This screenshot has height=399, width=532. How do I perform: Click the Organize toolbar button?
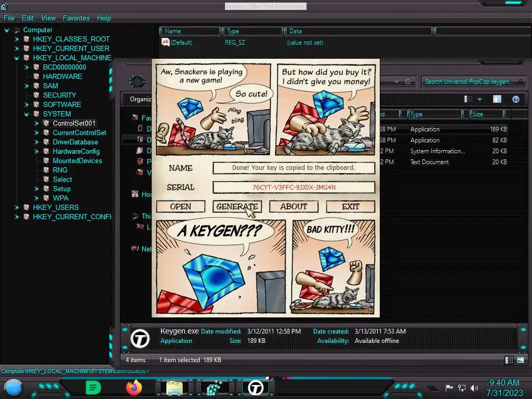[140, 99]
